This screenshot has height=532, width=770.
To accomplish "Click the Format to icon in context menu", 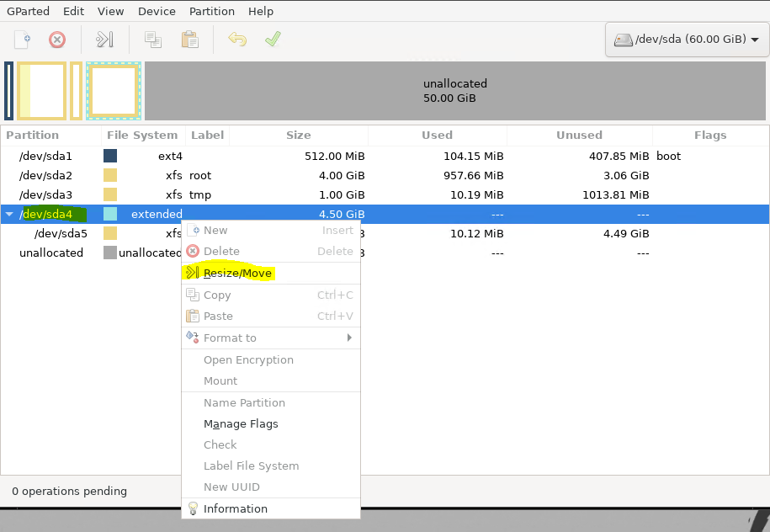I will coord(193,337).
